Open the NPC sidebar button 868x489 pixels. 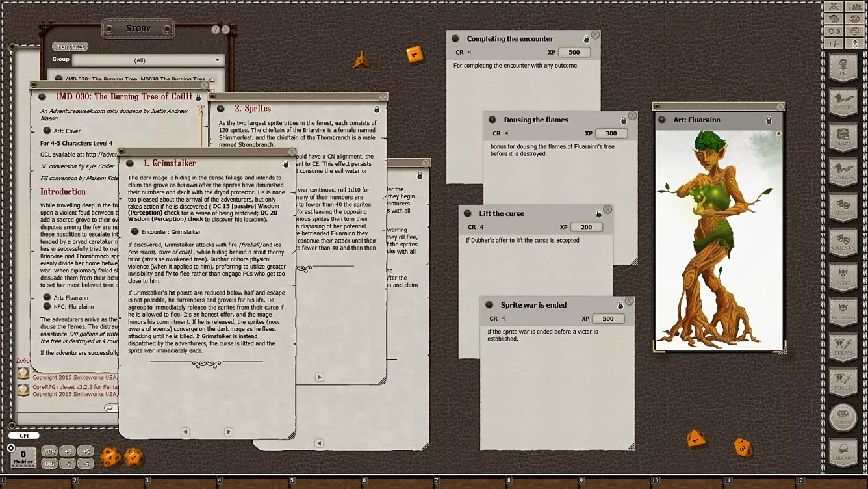tap(843, 278)
